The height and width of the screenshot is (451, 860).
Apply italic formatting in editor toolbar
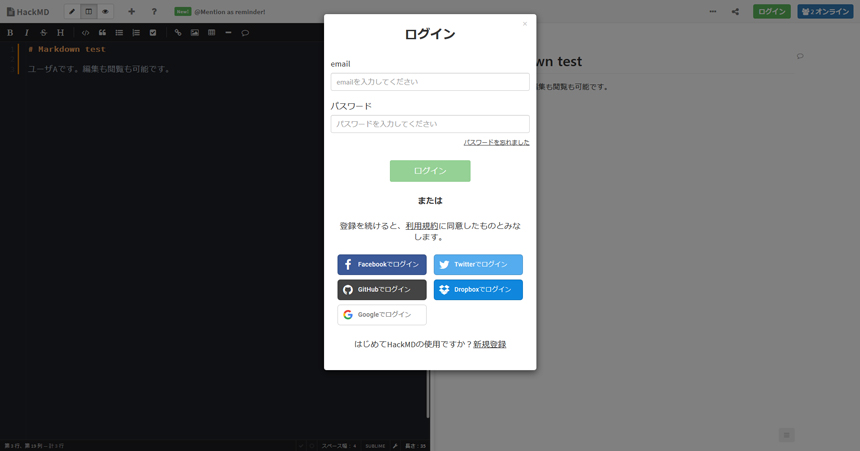click(26, 32)
